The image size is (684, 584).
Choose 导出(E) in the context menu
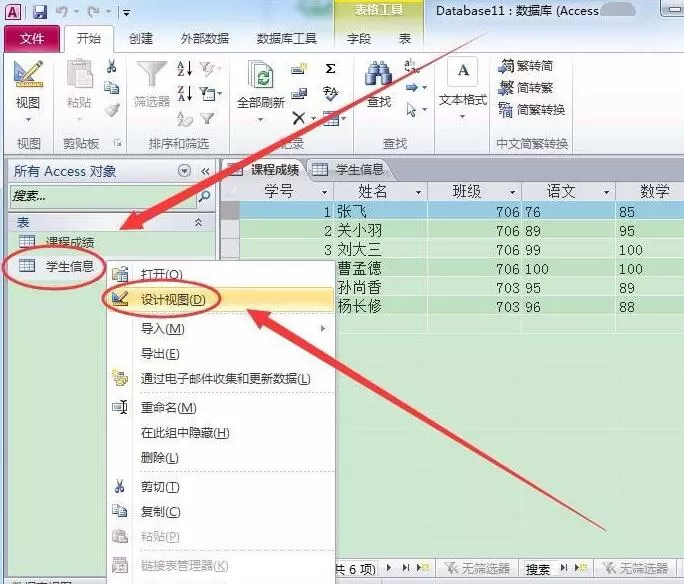222,354
